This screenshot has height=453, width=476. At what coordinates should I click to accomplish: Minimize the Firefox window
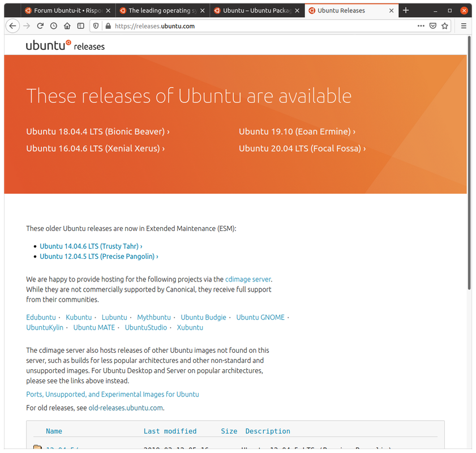[435, 11]
